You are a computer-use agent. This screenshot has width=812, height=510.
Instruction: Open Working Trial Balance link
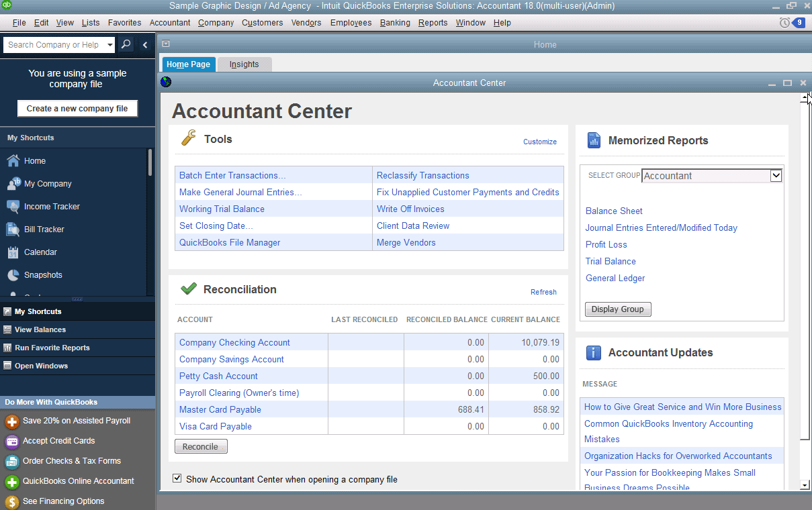pyautogui.click(x=222, y=209)
